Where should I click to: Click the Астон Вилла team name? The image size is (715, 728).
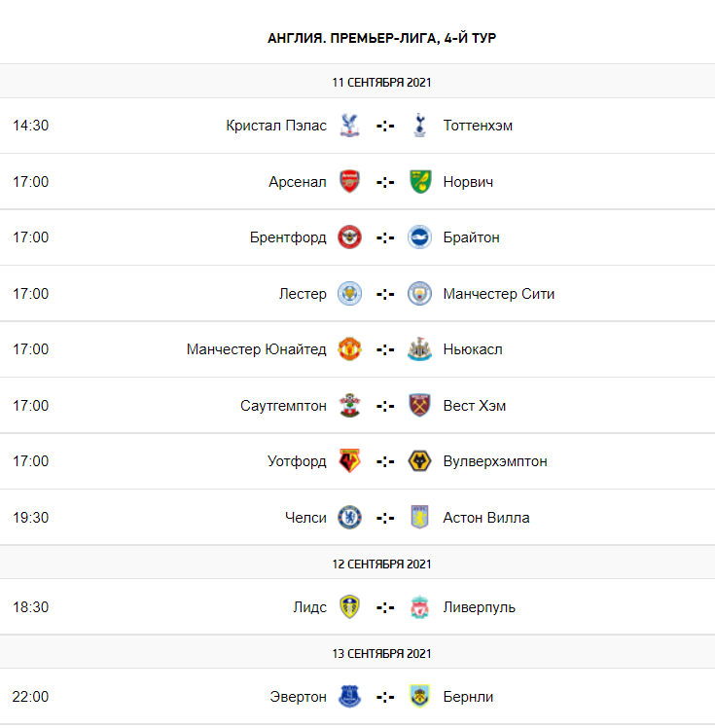[485, 518]
